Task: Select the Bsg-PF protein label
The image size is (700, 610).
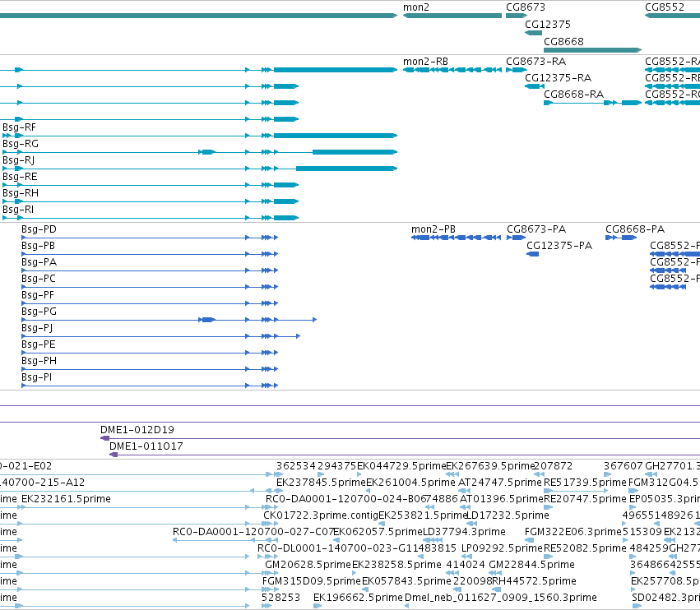Action: coord(38,295)
